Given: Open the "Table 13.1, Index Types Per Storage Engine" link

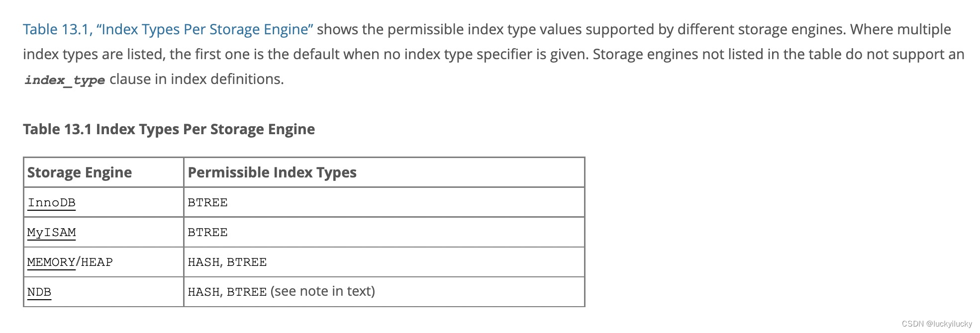Looking at the screenshot, I should [x=168, y=30].
